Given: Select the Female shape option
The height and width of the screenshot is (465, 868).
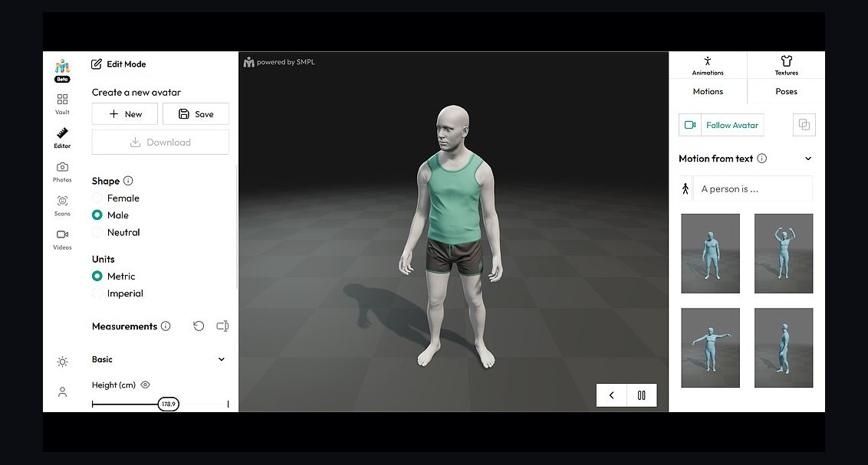Looking at the screenshot, I should pos(116,198).
